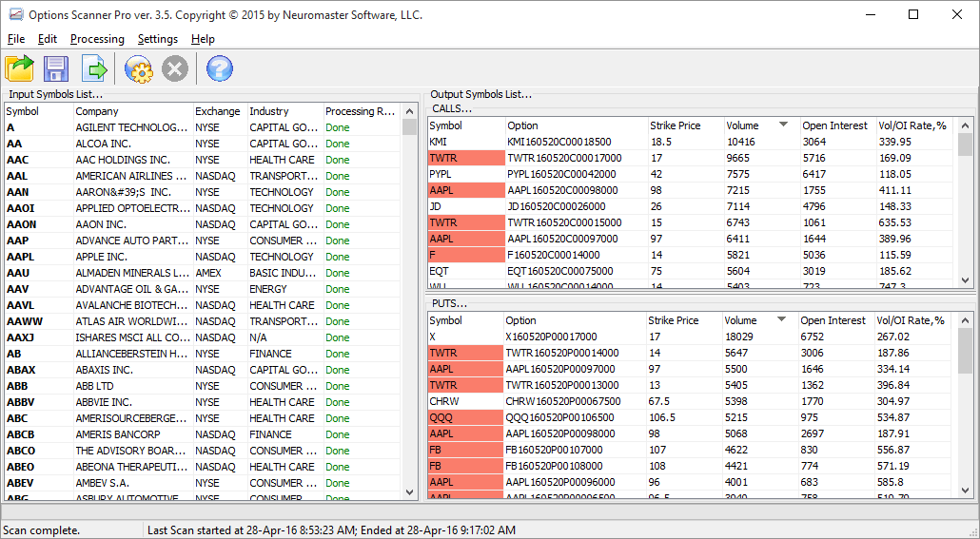
Task: Open the Settings menu
Action: [x=158, y=39]
